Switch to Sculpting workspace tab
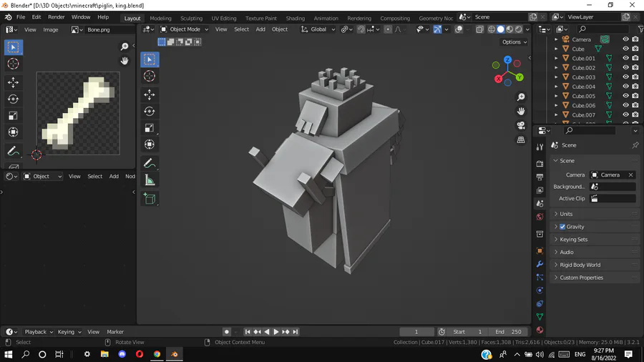Image resolution: width=644 pixels, height=362 pixels. coord(191,18)
